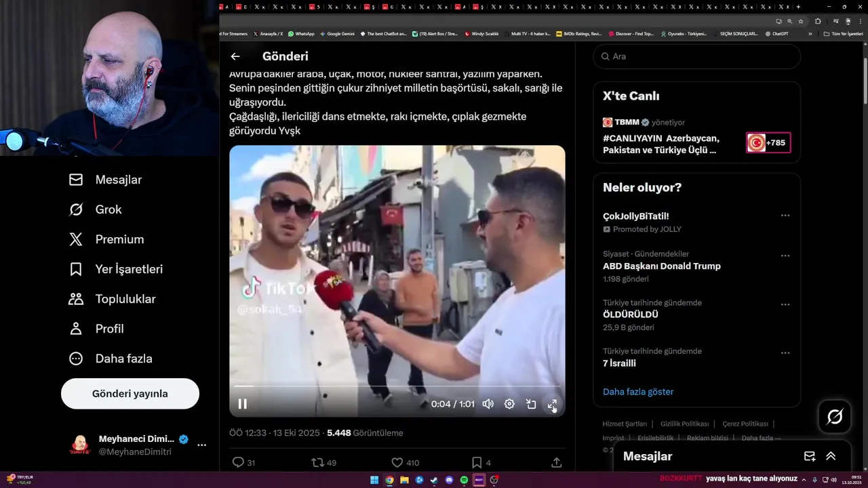The height and width of the screenshot is (488, 868).
Task: Open video settings gear
Action: click(x=509, y=404)
